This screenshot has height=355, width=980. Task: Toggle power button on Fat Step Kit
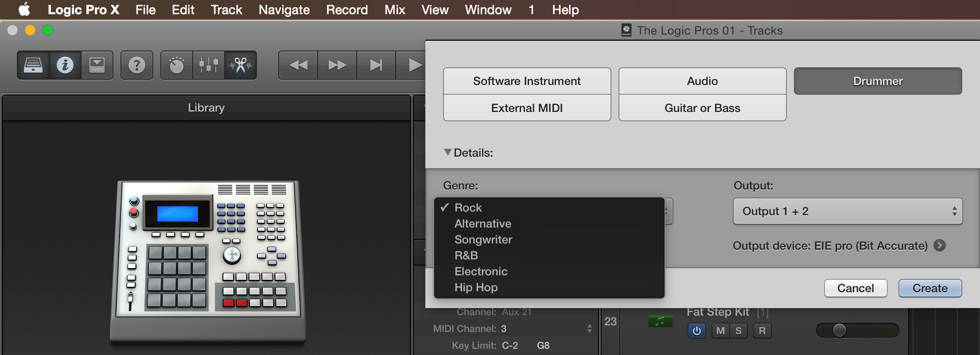tap(697, 331)
